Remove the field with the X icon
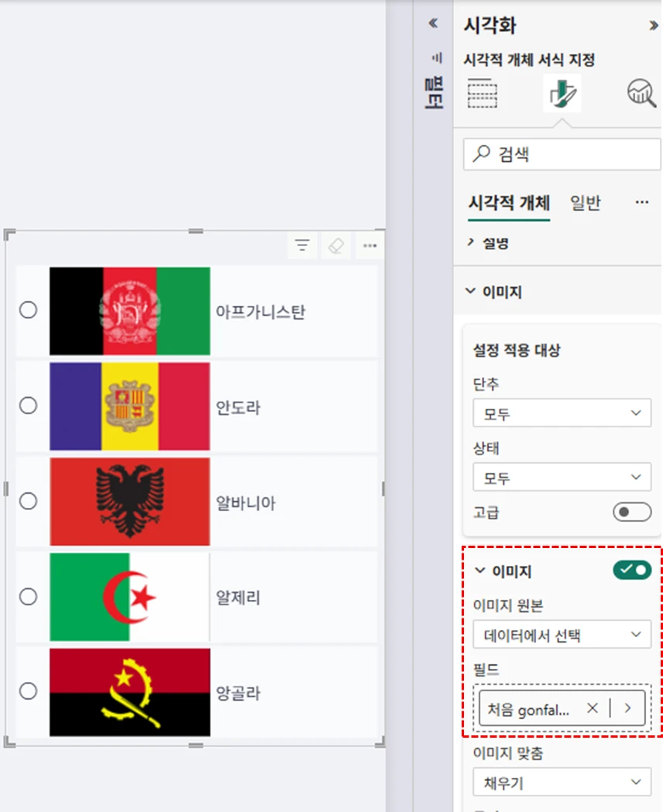Image resolution: width=663 pixels, height=812 pixels. coord(593,708)
